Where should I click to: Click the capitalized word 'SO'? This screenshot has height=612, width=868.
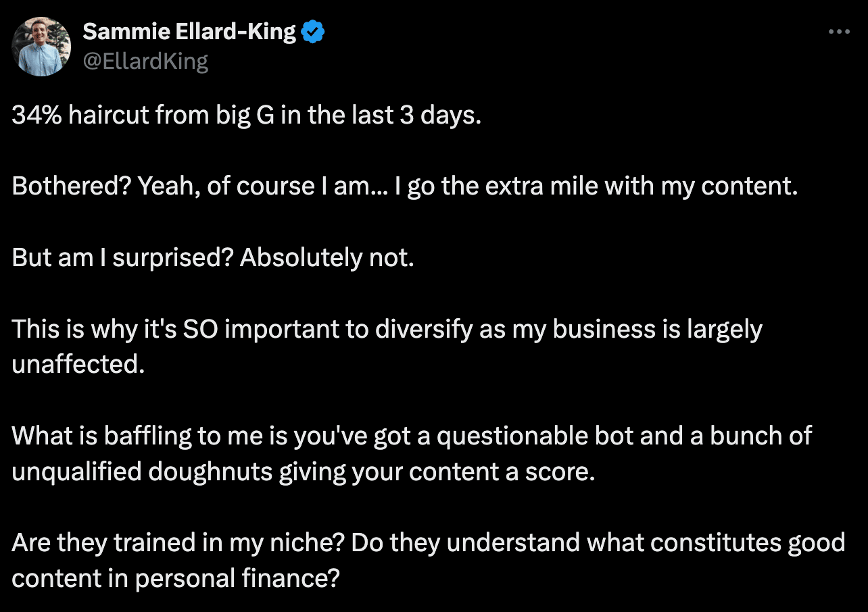(x=237, y=330)
